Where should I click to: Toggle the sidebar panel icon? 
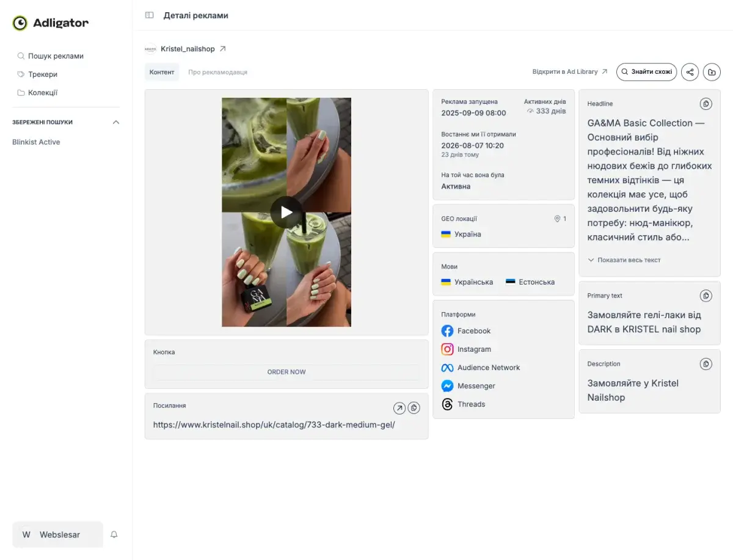(x=149, y=15)
